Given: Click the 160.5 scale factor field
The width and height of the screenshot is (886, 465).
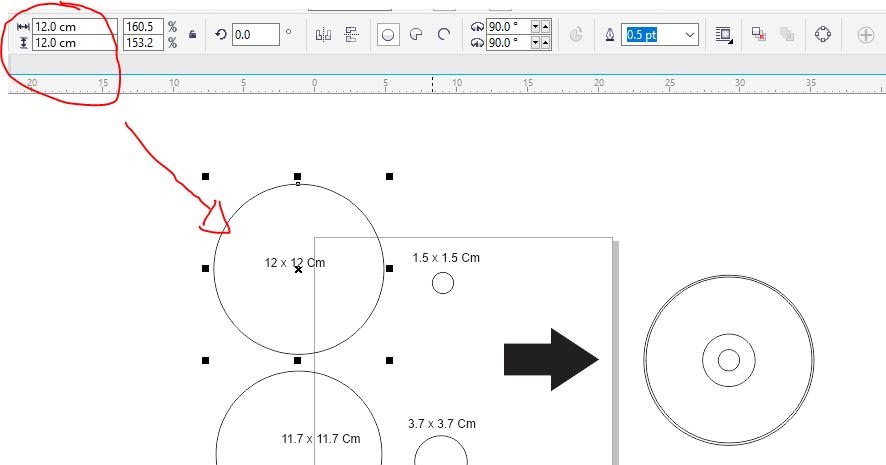Looking at the screenshot, I should click(x=144, y=27).
